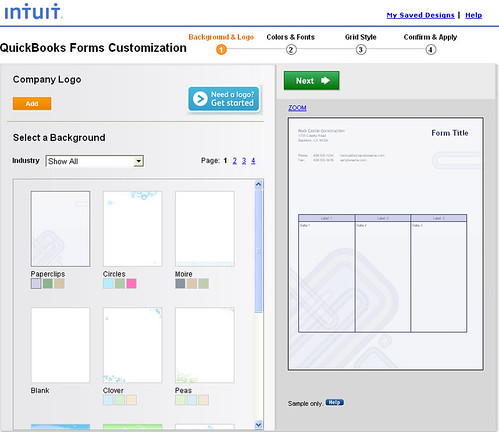Image resolution: width=499 pixels, height=432 pixels.
Task: Go to Confirm & Apply step
Action: click(430, 37)
